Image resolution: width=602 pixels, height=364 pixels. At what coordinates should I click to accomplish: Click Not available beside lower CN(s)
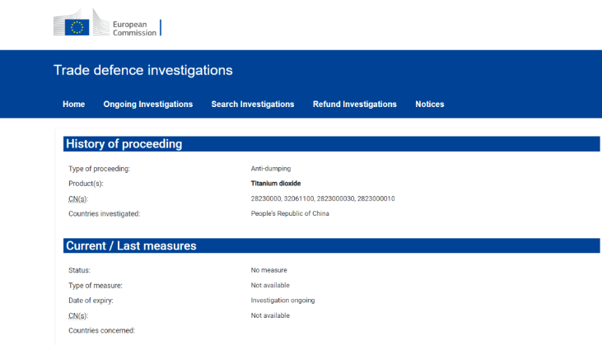270,315
